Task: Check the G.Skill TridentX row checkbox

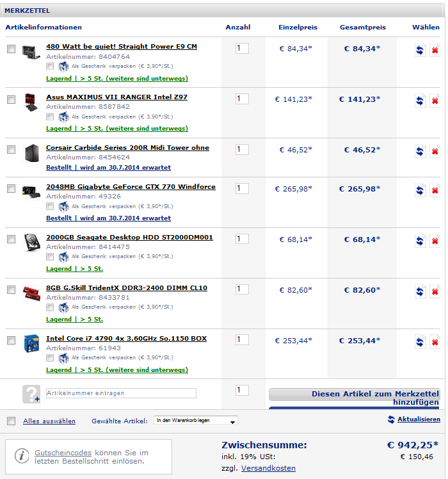Action: click(x=12, y=289)
